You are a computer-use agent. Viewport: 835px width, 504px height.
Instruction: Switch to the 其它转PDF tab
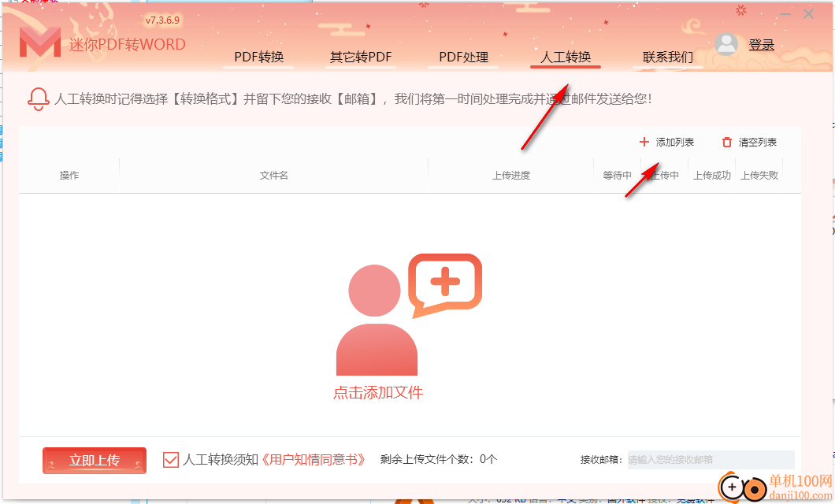(361, 57)
